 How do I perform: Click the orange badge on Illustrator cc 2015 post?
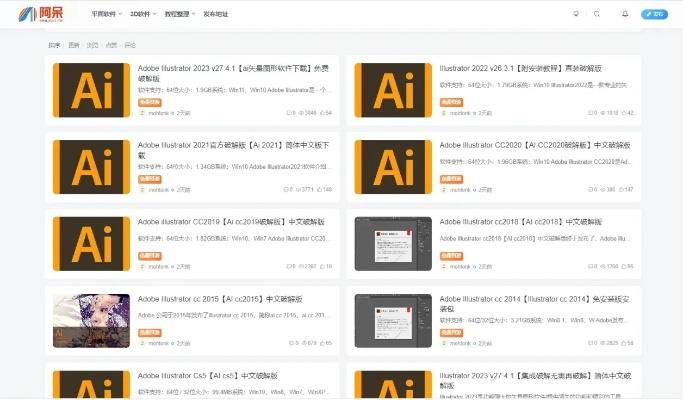coord(150,333)
